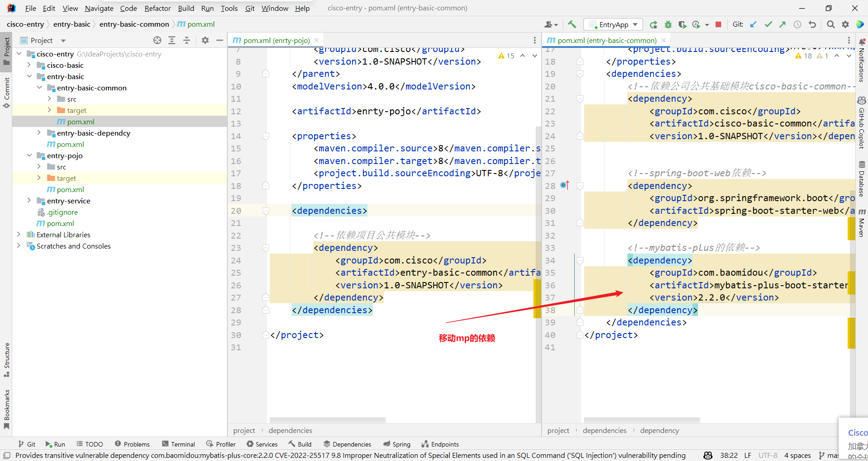Expand the entry-service node
The width and height of the screenshot is (868, 461).
[29, 201]
